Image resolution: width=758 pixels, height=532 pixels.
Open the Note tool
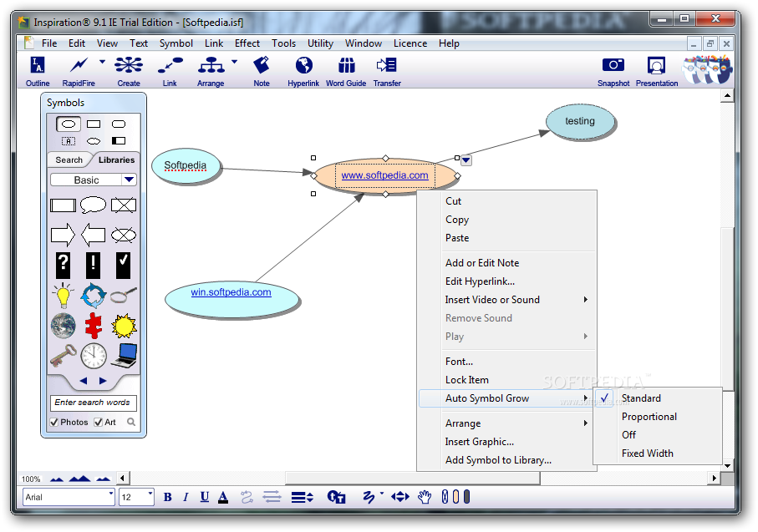(x=262, y=71)
